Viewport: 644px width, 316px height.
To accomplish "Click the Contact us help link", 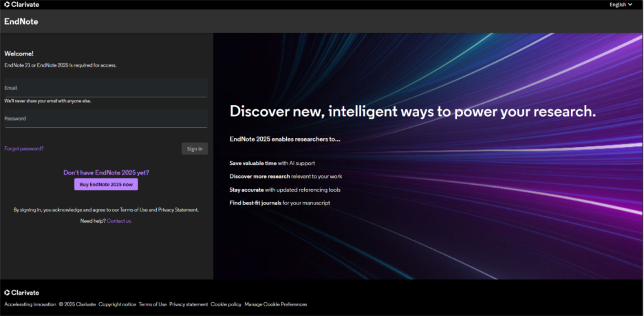I will tap(119, 221).
